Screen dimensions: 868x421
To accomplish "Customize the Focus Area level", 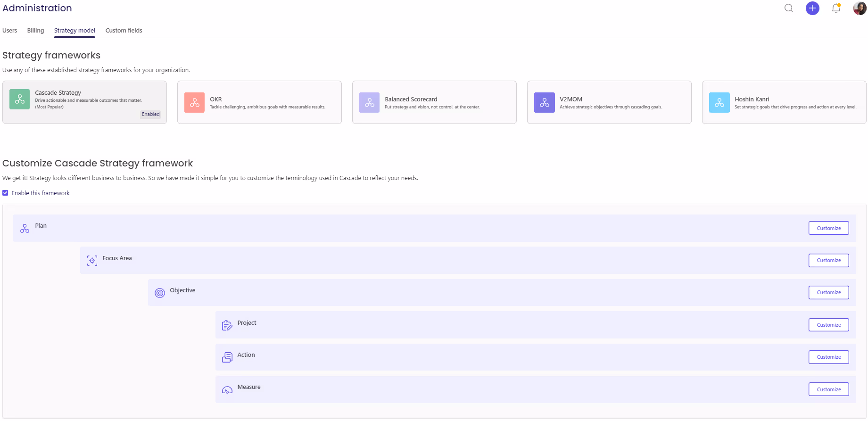I will coord(829,260).
